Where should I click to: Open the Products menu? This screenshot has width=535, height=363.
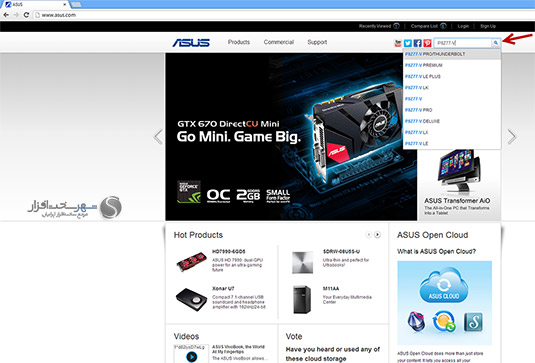tap(239, 42)
